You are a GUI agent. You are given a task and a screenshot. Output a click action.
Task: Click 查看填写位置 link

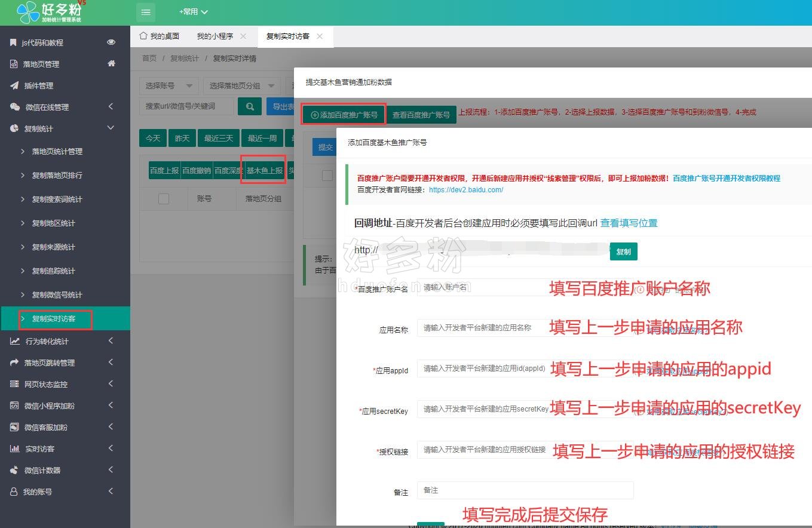click(x=629, y=223)
